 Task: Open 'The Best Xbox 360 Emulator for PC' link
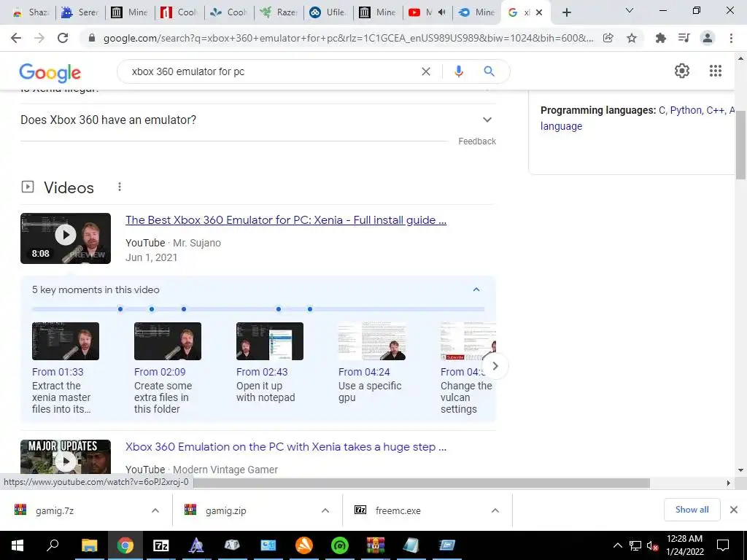pyautogui.click(x=286, y=220)
